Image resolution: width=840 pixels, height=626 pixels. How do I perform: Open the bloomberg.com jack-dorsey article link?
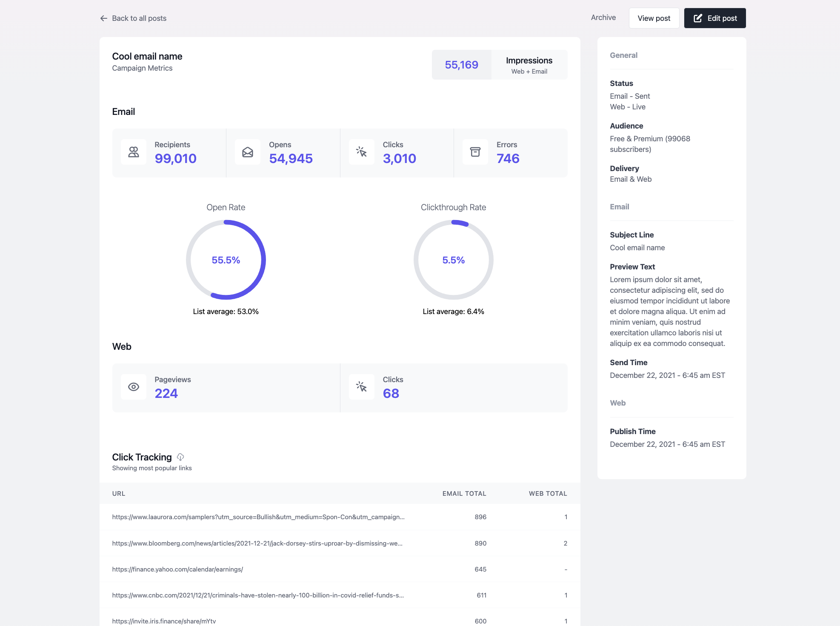[x=257, y=543]
